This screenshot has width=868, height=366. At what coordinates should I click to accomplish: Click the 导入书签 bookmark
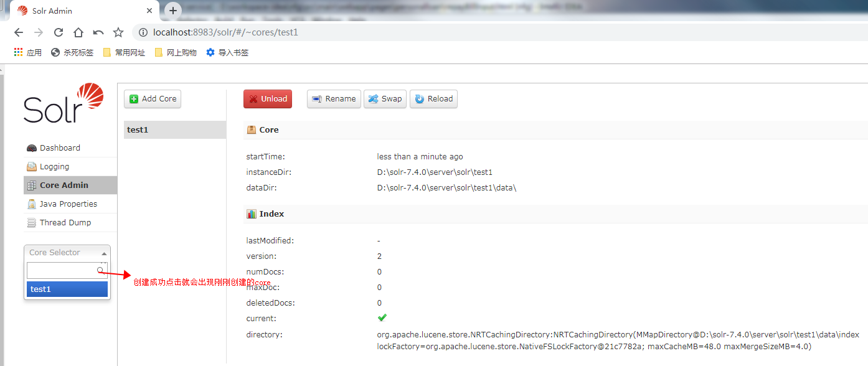click(227, 53)
